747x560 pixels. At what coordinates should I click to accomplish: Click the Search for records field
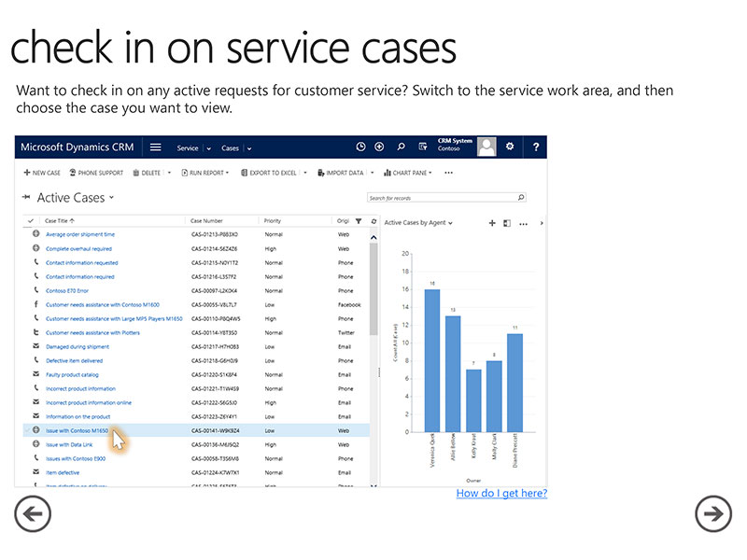pos(441,198)
